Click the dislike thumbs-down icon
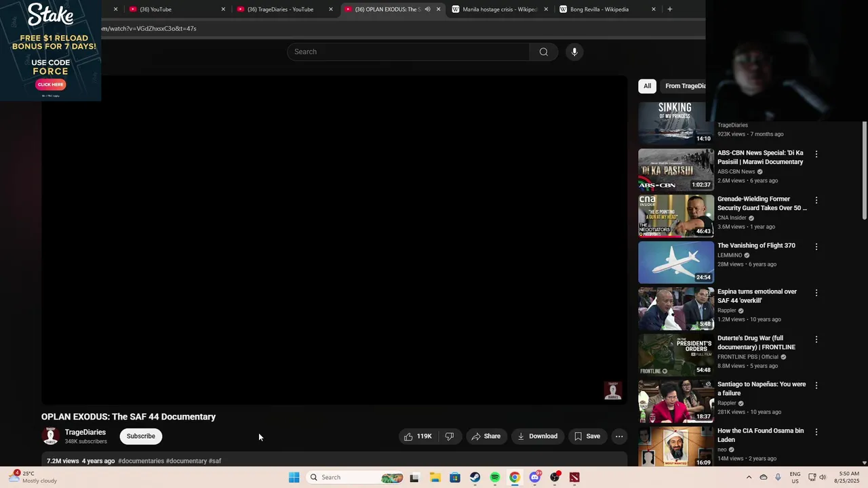 (449, 436)
